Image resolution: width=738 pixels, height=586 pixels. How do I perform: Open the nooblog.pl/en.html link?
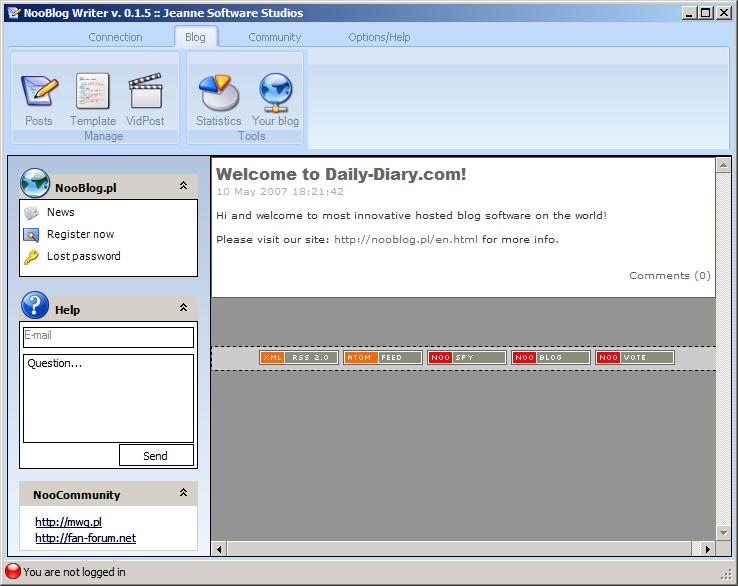(x=406, y=240)
